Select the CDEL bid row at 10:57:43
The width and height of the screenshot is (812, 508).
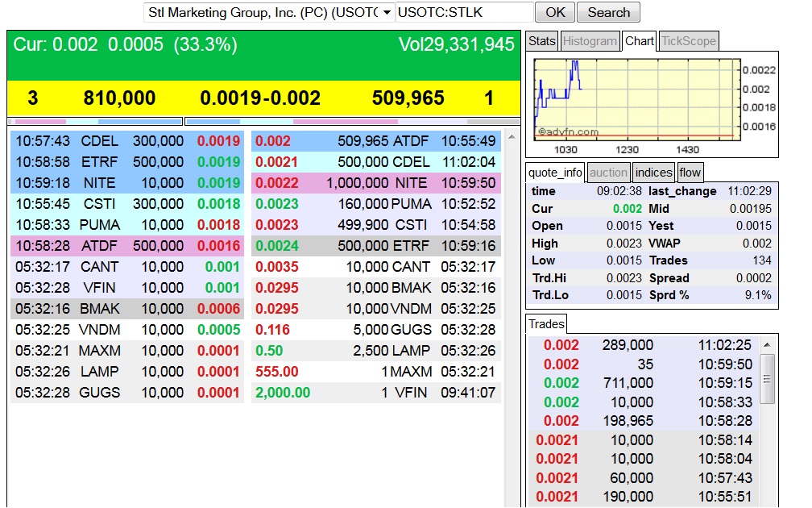coord(127,141)
